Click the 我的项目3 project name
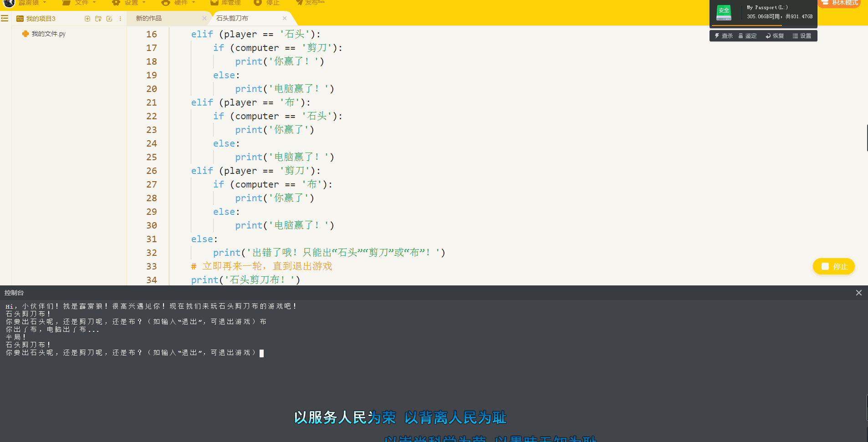The image size is (868, 442). click(x=41, y=19)
